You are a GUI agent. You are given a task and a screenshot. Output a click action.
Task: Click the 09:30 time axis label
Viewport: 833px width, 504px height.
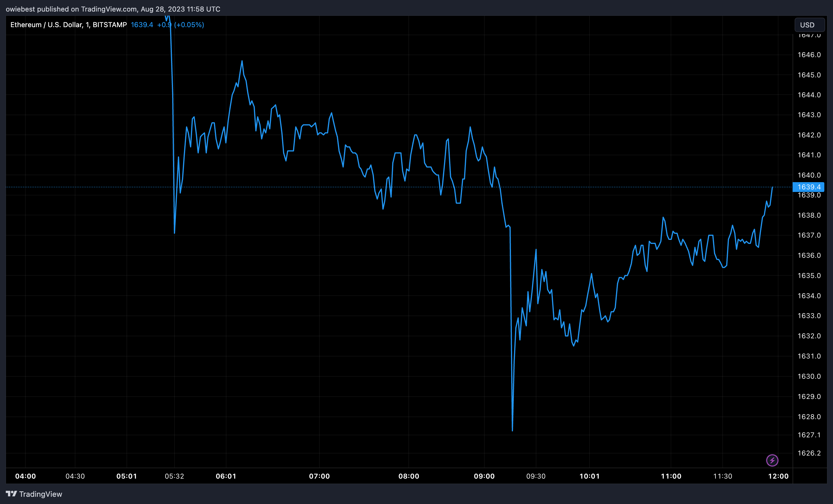(x=536, y=476)
